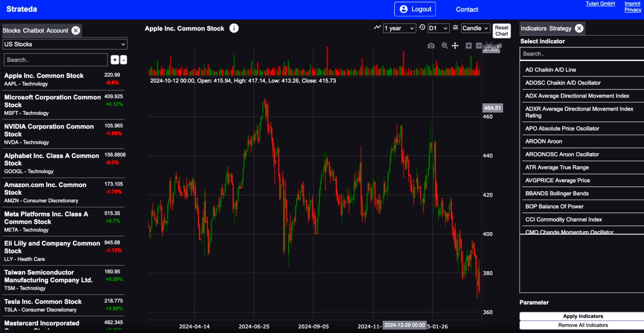Click the plus button next to stock search

115,60
